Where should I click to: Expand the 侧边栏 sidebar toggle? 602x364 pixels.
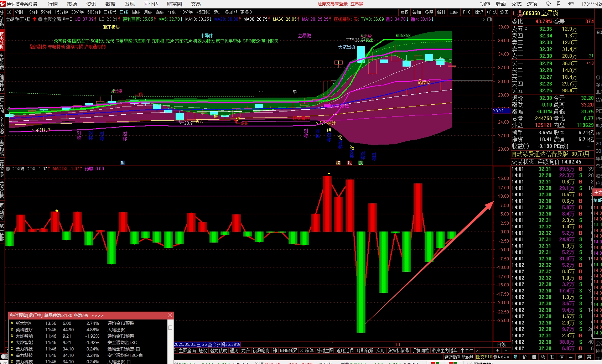tap(501, 357)
